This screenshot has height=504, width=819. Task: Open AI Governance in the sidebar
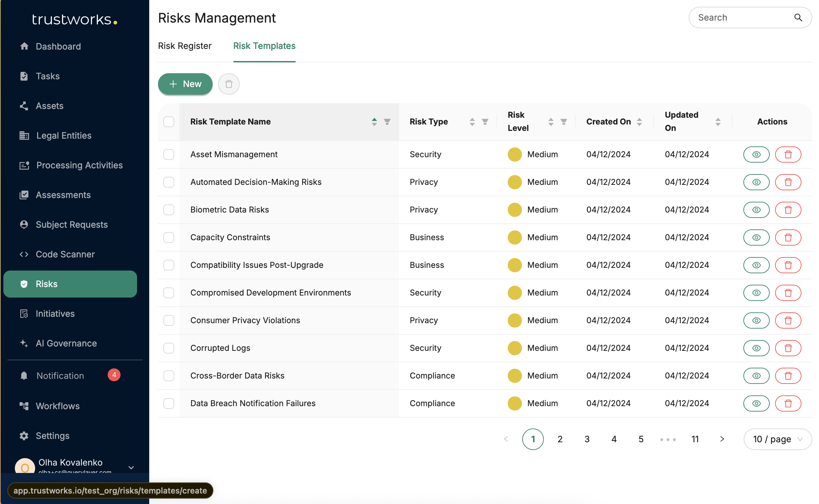[66, 343]
